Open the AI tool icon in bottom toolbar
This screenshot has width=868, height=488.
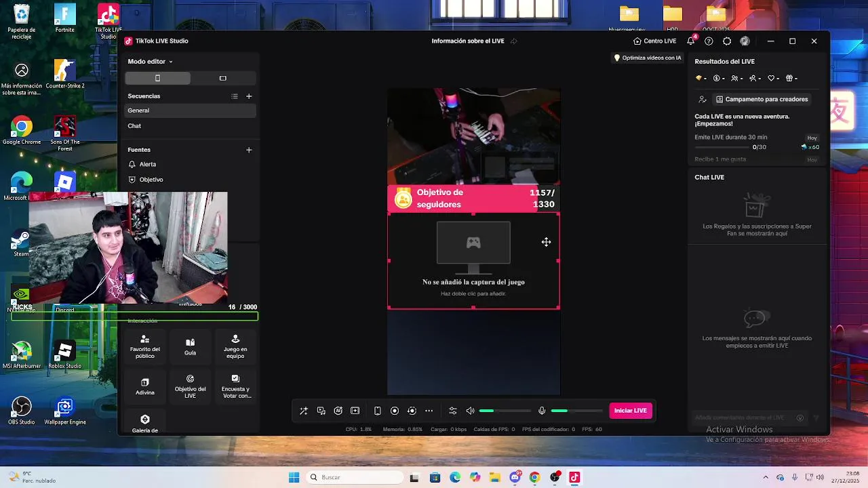338,411
